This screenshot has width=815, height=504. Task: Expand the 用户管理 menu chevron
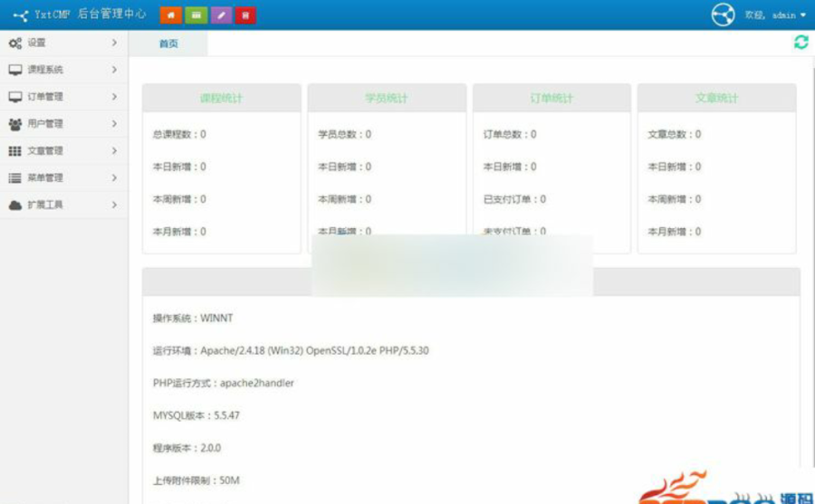(114, 124)
